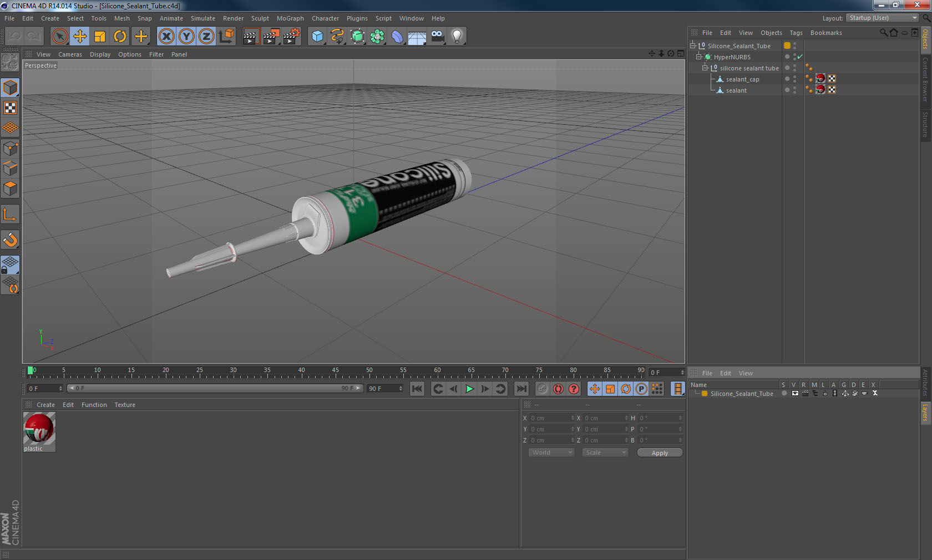This screenshot has height=560, width=932.
Task: Enable the Axis tool
Action: click(10, 215)
